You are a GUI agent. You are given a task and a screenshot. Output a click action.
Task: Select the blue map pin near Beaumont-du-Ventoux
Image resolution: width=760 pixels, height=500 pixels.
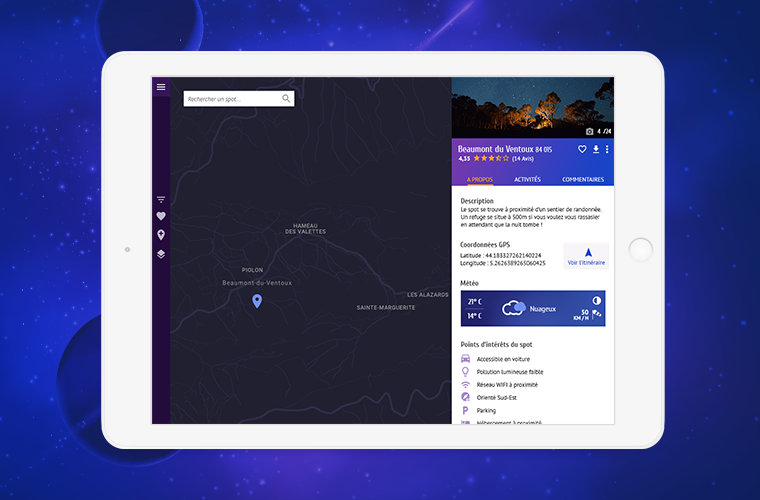257,301
